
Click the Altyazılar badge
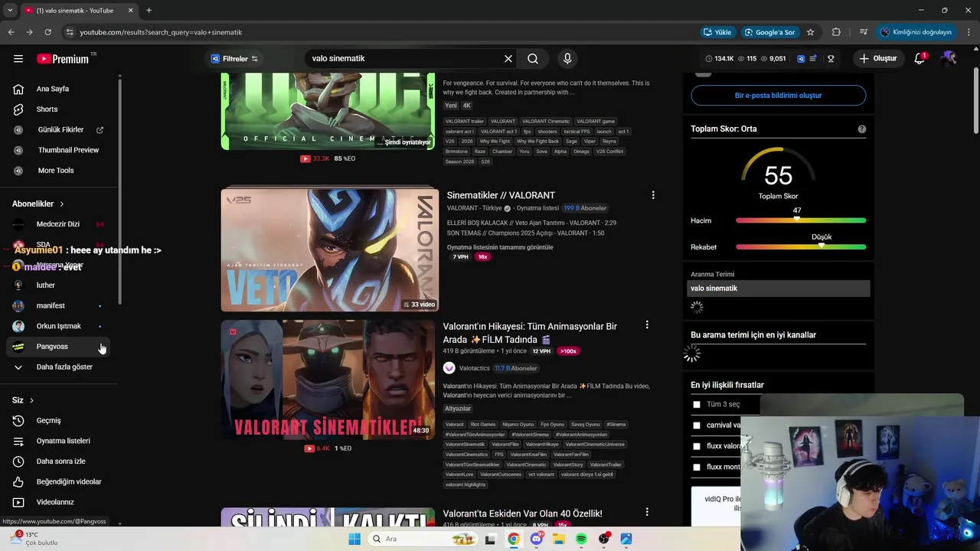(458, 409)
